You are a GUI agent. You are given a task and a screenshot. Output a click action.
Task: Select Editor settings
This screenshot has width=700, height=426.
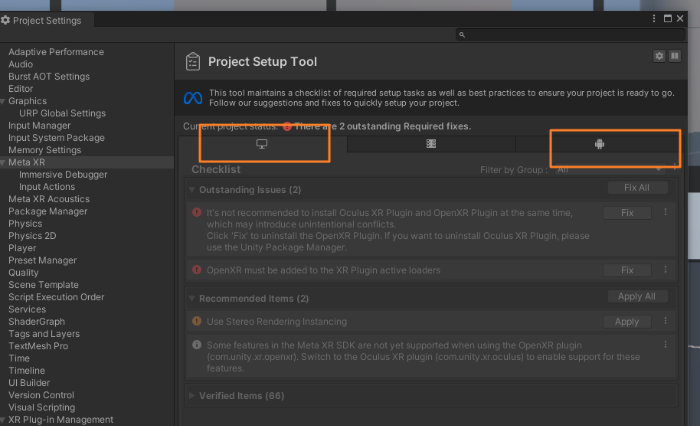(21, 89)
